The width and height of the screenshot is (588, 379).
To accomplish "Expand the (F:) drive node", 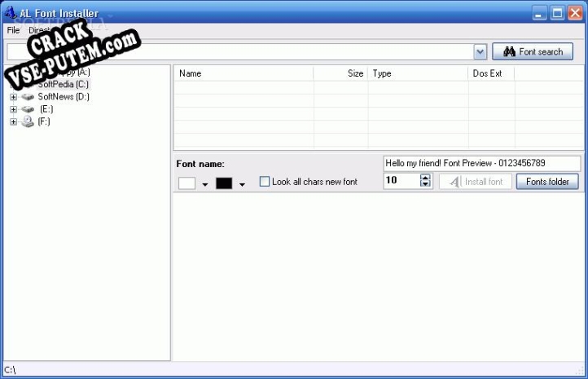I will click(x=13, y=121).
